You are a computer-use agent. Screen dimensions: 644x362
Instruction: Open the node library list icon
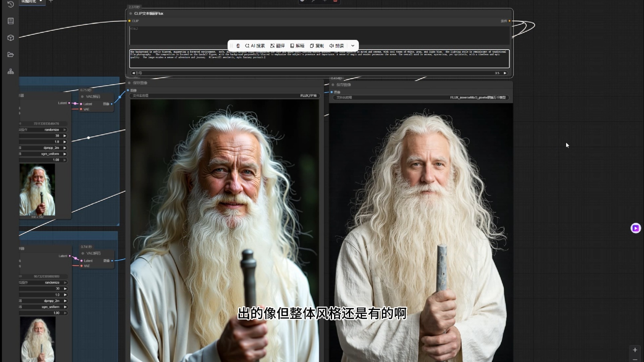click(10, 21)
